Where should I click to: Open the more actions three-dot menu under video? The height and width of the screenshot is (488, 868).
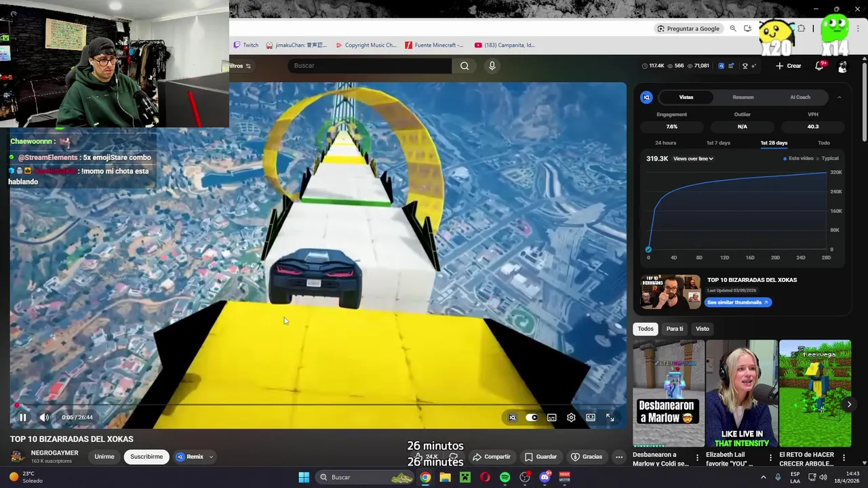619,457
